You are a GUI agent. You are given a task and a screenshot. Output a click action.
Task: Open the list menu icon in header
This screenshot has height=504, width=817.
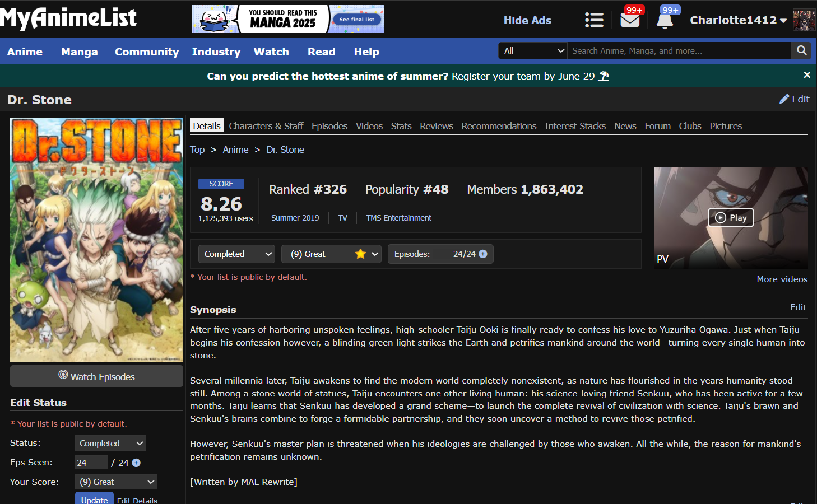594,20
